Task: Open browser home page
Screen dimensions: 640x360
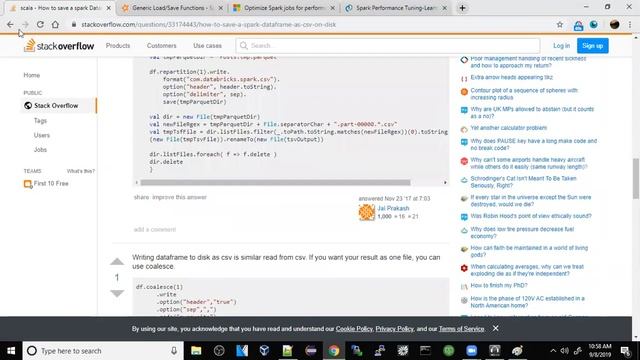Action: click(55, 24)
